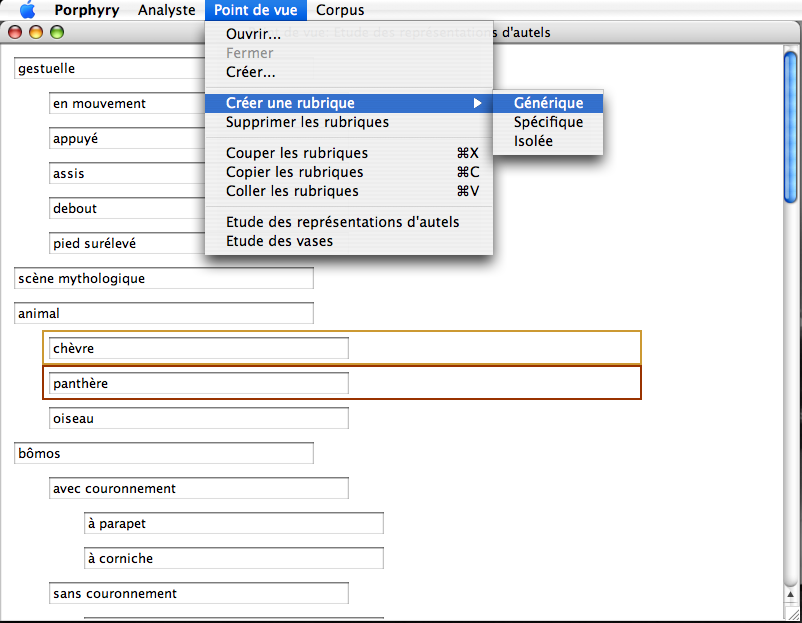The image size is (802, 623).
Task: Select Générique from the submenu
Action: point(548,103)
